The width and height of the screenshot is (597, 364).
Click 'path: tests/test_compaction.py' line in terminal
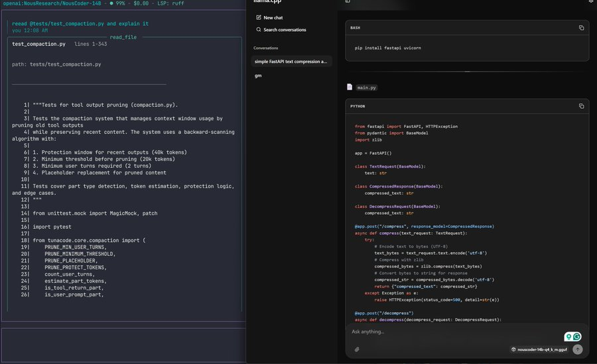(56, 64)
